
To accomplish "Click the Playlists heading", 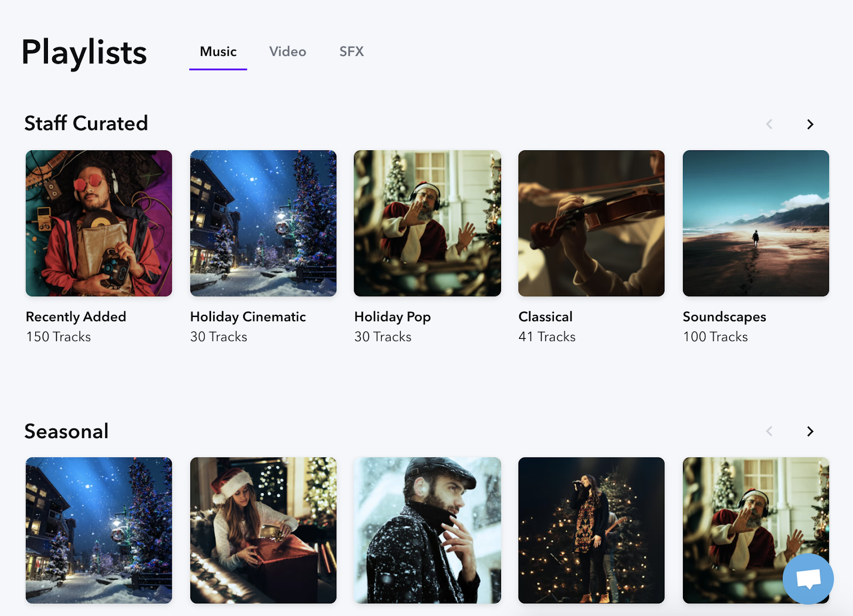I will point(84,53).
